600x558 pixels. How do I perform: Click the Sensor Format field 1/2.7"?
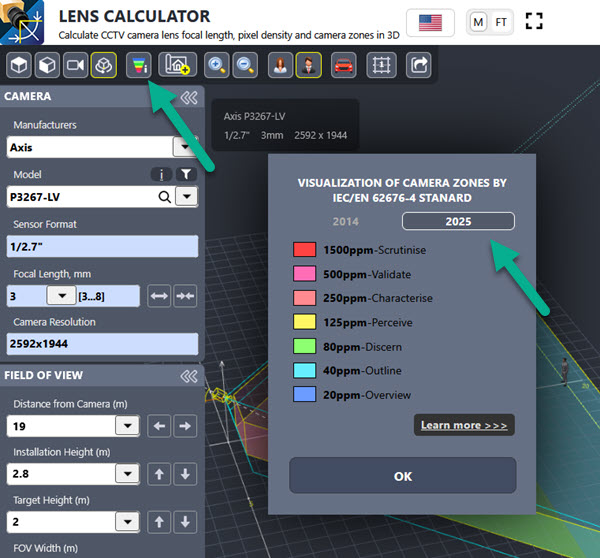(102, 246)
